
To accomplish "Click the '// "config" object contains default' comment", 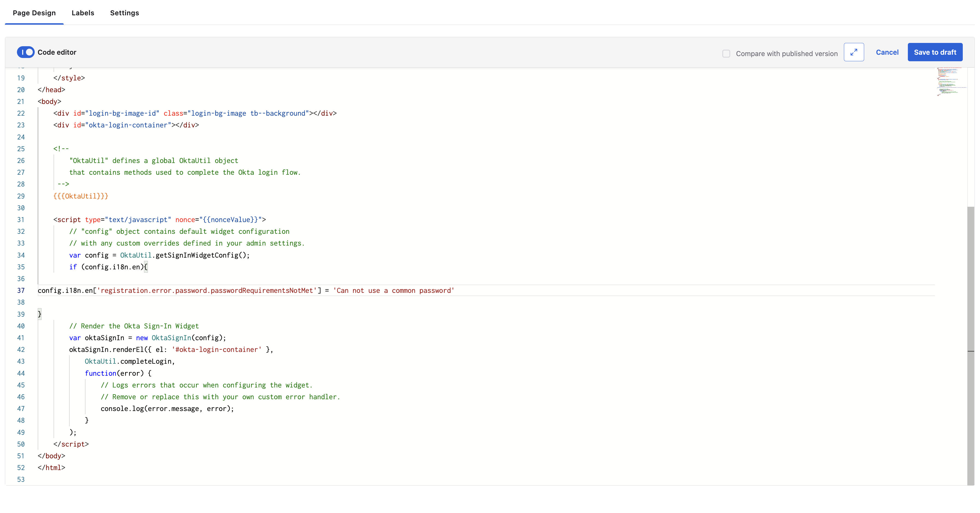I will (179, 232).
